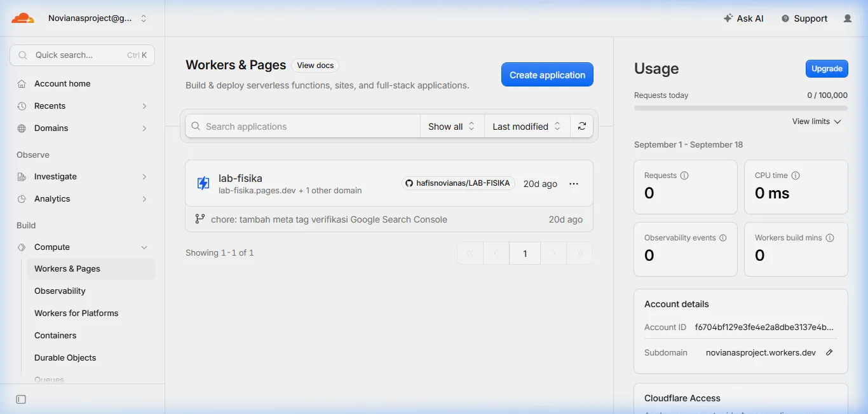
Task: Click the Create application button
Action: point(547,74)
